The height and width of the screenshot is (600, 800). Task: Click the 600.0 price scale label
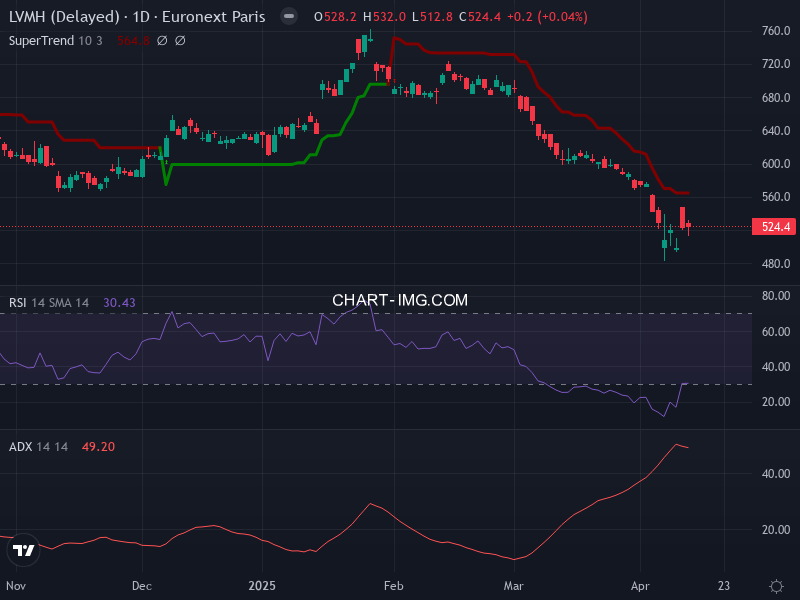(x=776, y=164)
